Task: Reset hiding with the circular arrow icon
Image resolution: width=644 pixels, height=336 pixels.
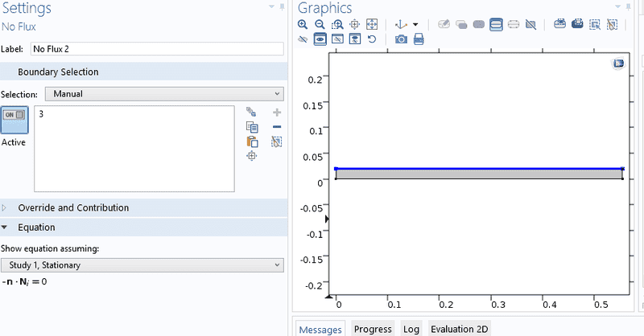Action: 372,39
